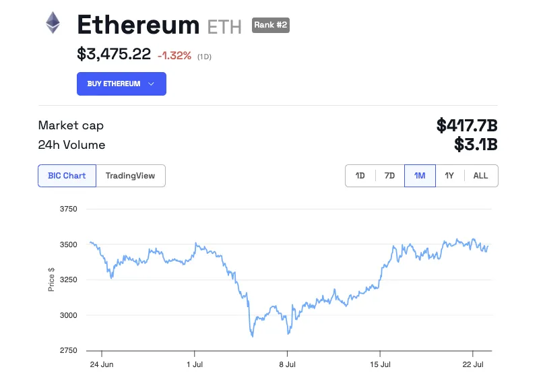The width and height of the screenshot is (545, 392).
Task: Click the $3.1B 24h volume value
Action: click(x=476, y=145)
